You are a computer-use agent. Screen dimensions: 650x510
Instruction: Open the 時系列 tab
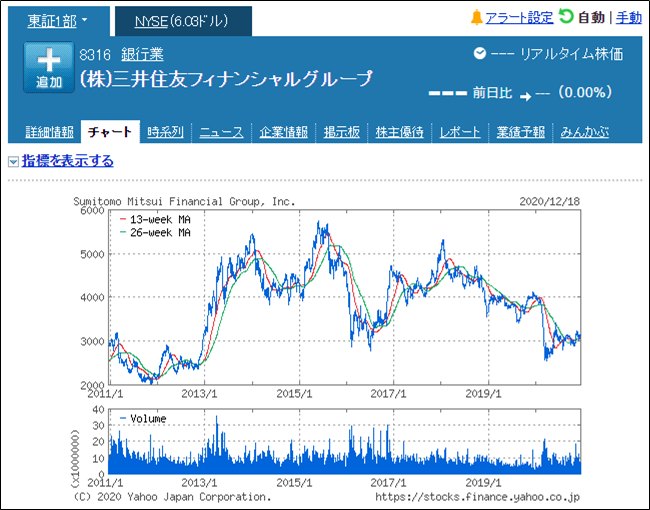click(165, 132)
